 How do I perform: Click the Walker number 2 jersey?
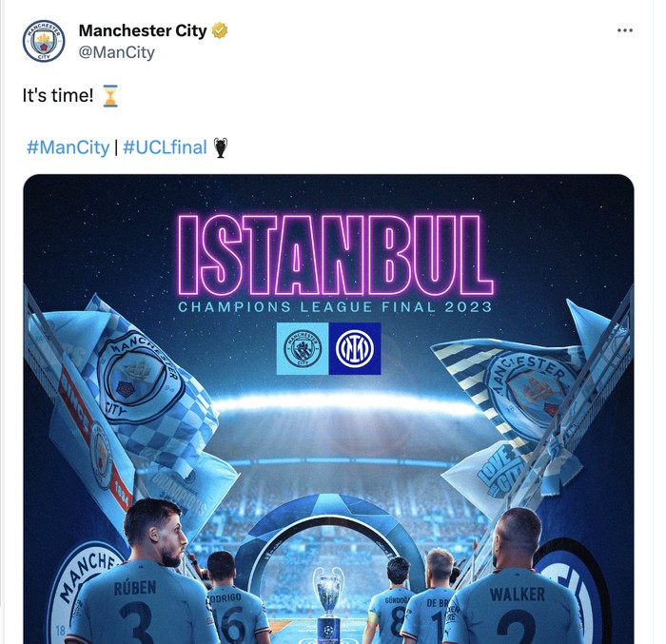(x=515, y=610)
